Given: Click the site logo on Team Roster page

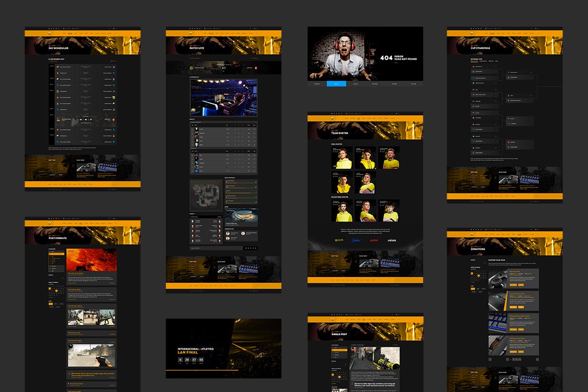Looking at the screenshot, I should pyautogui.click(x=332, y=119).
